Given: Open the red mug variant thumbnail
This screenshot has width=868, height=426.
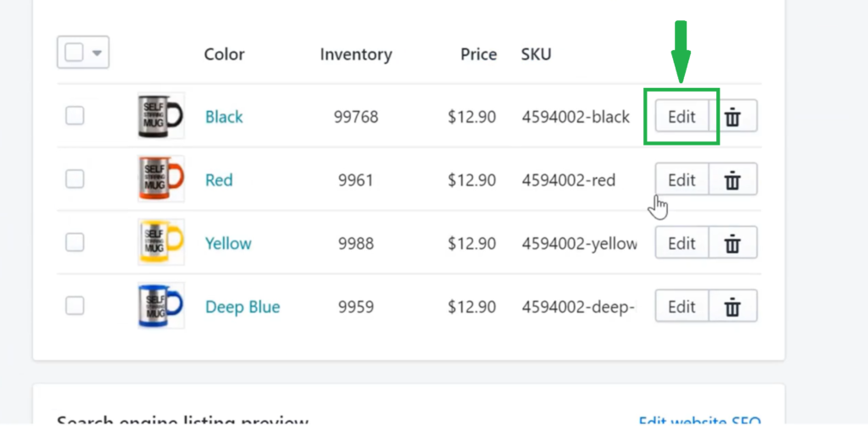Looking at the screenshot, I should [161, 179].
